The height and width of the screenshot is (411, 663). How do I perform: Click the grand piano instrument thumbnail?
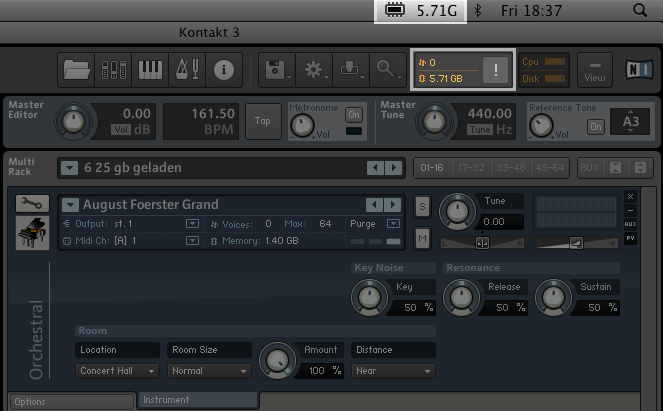coord(32,233)
